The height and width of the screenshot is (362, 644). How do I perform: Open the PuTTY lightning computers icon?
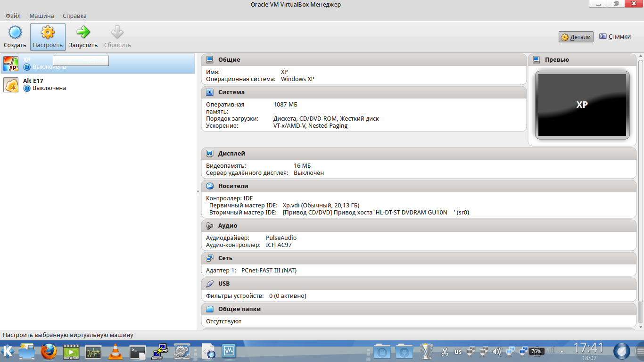[x=159, y=352]
